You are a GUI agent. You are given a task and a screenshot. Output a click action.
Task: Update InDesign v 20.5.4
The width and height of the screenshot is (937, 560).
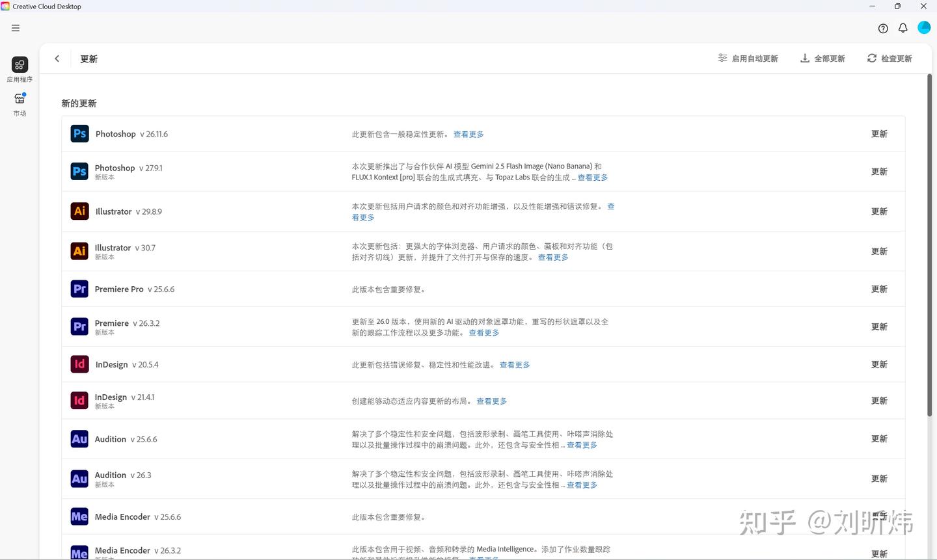click(879, 364)
